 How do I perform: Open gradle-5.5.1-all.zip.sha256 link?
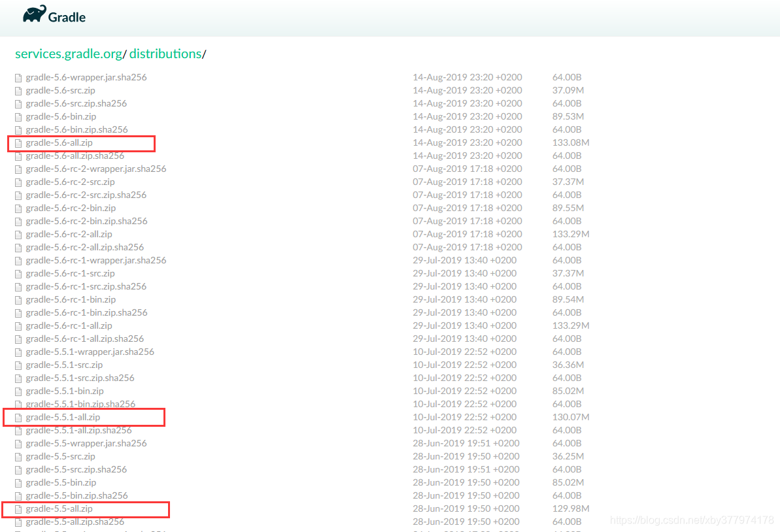pyautogui.click(x=78, y=430)
